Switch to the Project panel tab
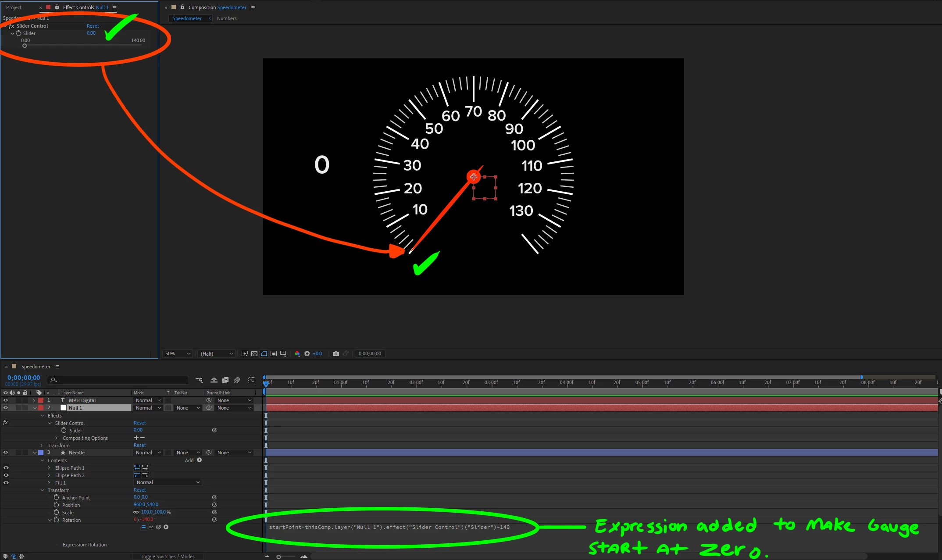 tap(14, 7)
